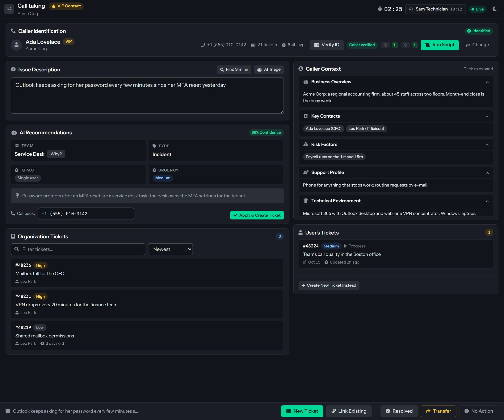Click the Identified status badge
504x420 pixels.
click(479, 31)
